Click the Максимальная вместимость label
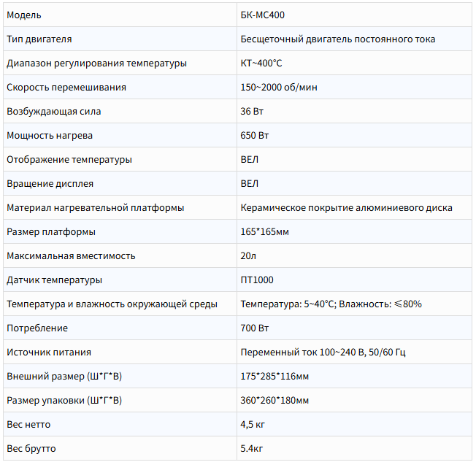Image resolution: width=476 pixels, height=462 pixels. (71, 256)
